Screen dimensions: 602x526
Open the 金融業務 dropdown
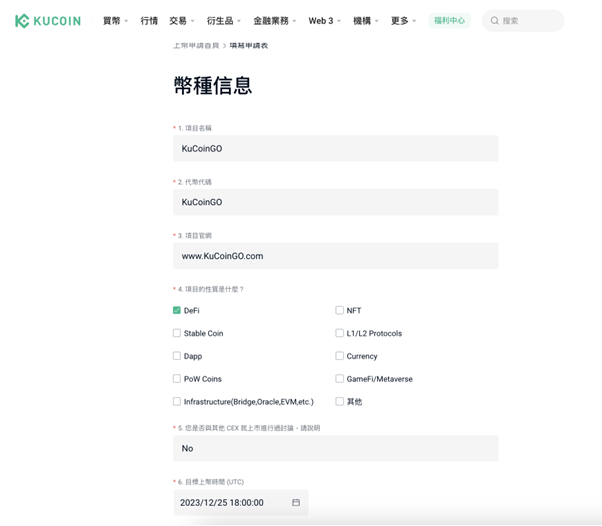coord(275,21)
